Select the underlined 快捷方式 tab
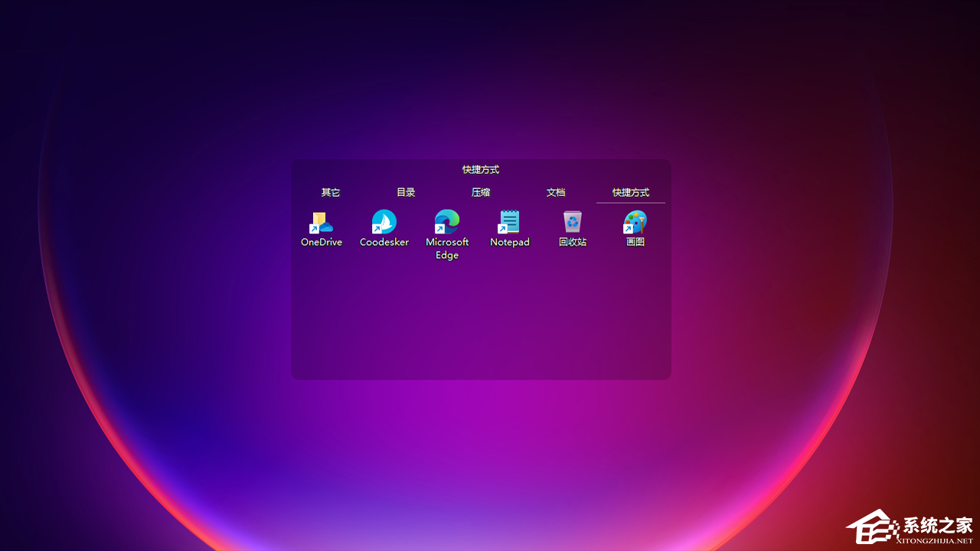Screen dimensions: 980x551 (631, 193)
